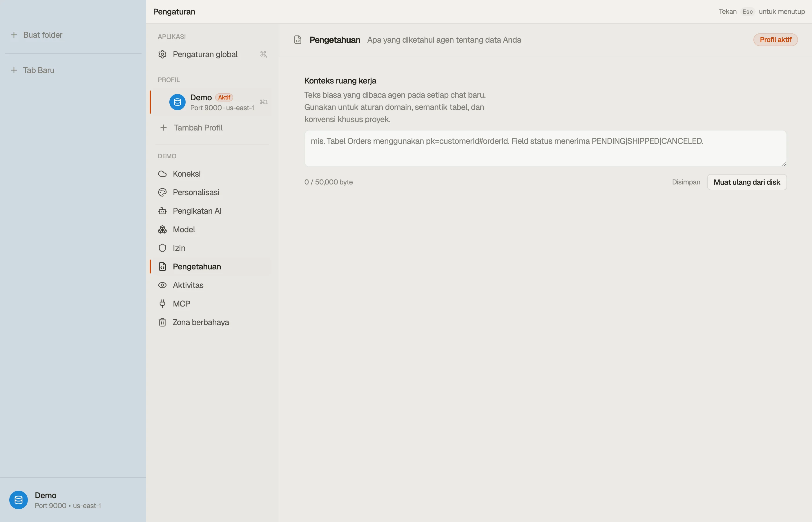
Task: Click the plug icon for MCP
Action: pos(162,304)
